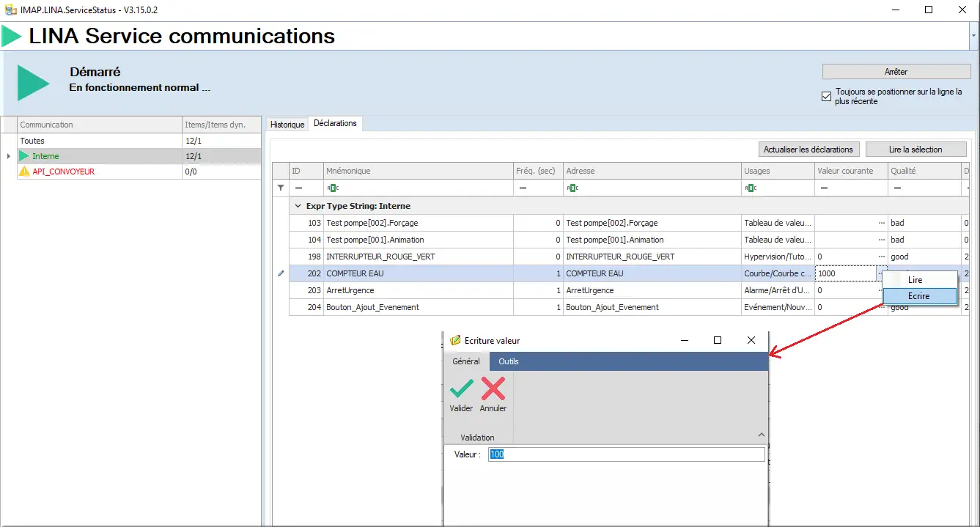The width and height of the screenshot is (980, 527).
Task: Sort by the Valeur courante column header
Action: [851, 171]
